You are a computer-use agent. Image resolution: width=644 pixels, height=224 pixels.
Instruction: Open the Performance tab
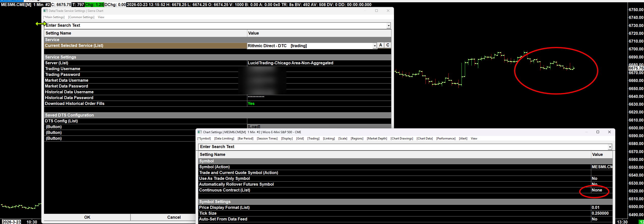[x=446, y=138]
